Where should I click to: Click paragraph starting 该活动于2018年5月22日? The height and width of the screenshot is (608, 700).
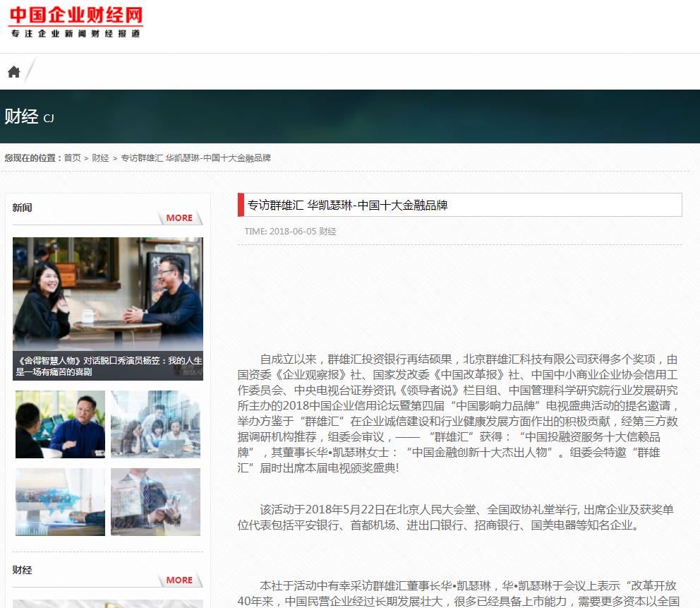tap(456, 518)
